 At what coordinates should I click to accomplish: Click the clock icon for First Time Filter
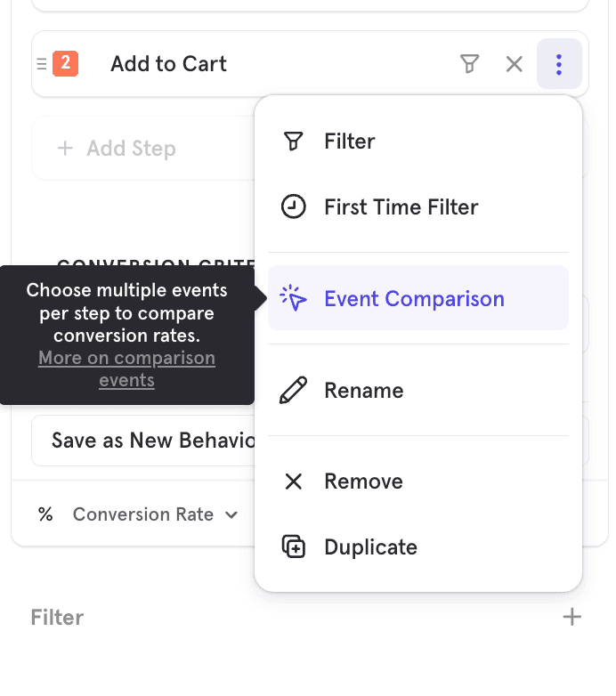pos(293,207)
